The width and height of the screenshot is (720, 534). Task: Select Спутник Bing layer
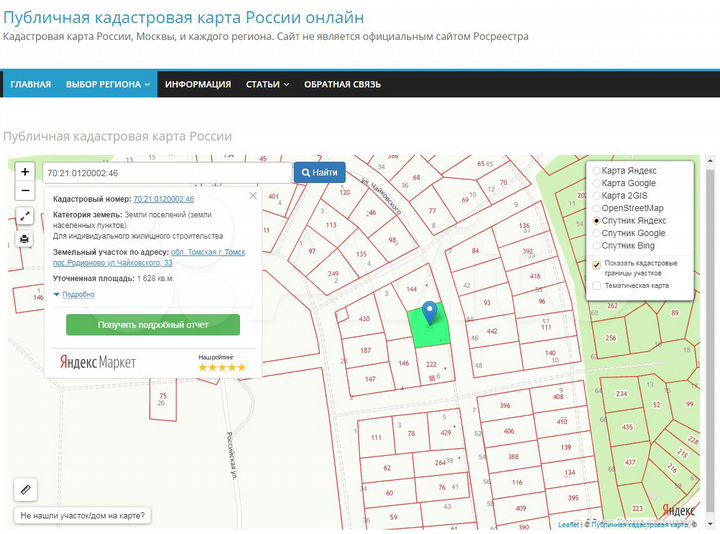tap(596, 246)
